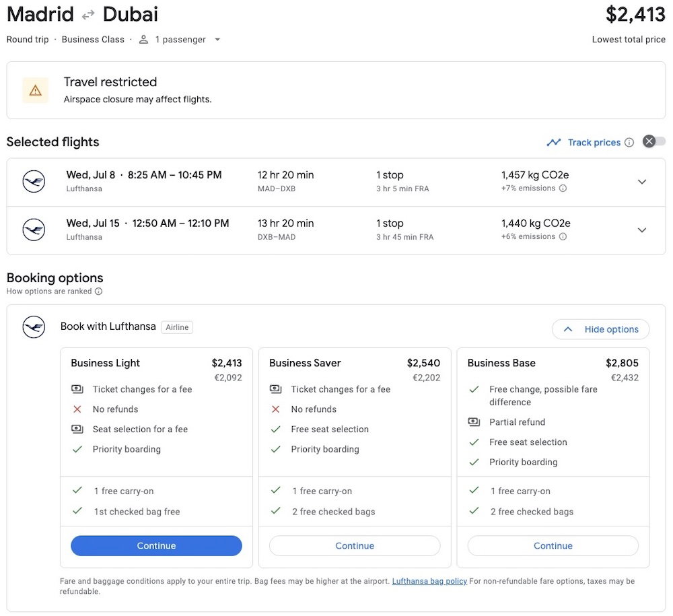Viewport: 673px width, 616px height.
Task: Click the Lufthansa logo on the Jul 8 flight
Action: pos(34,182)
